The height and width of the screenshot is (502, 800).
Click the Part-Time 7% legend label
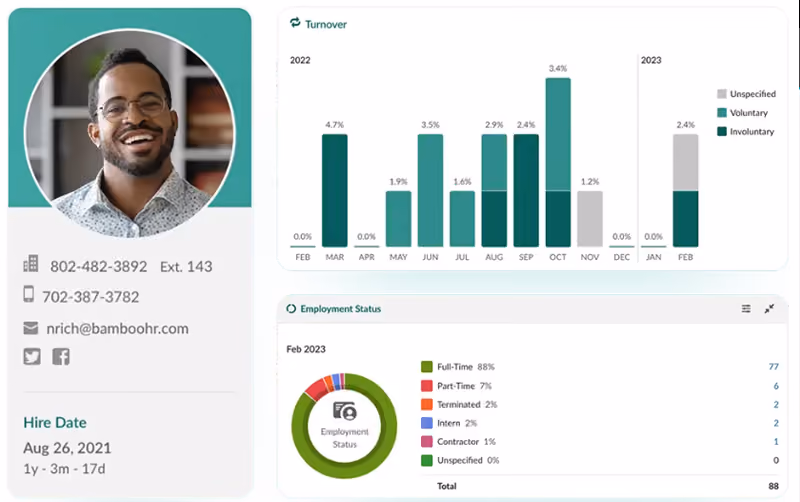click(x=464, y=386)
